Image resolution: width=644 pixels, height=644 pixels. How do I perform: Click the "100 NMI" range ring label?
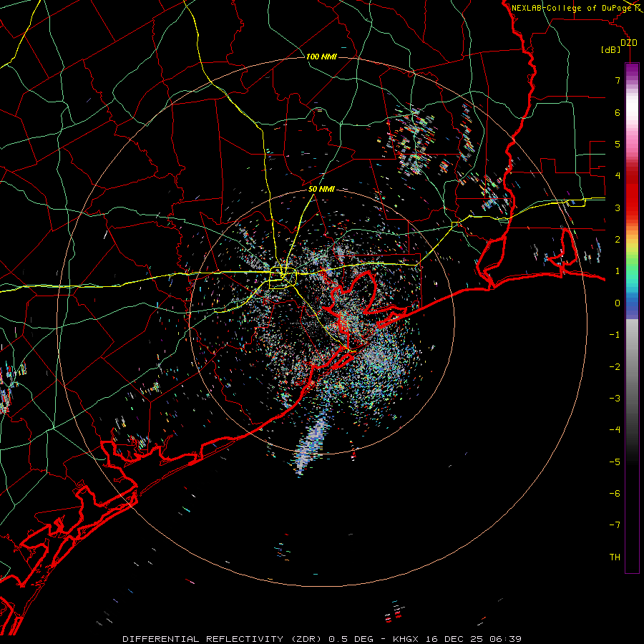coord(321,57)
